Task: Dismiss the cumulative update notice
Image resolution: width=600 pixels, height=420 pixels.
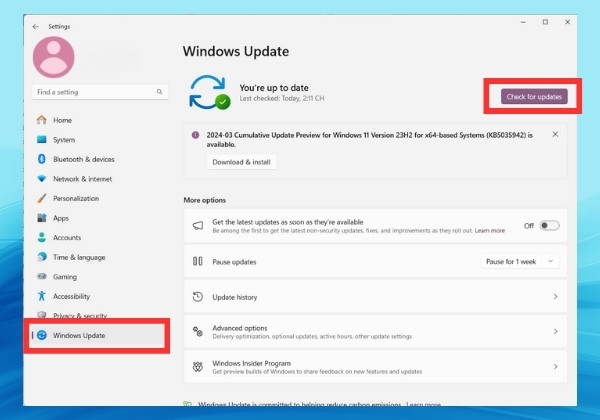Action: click(555, 134)
